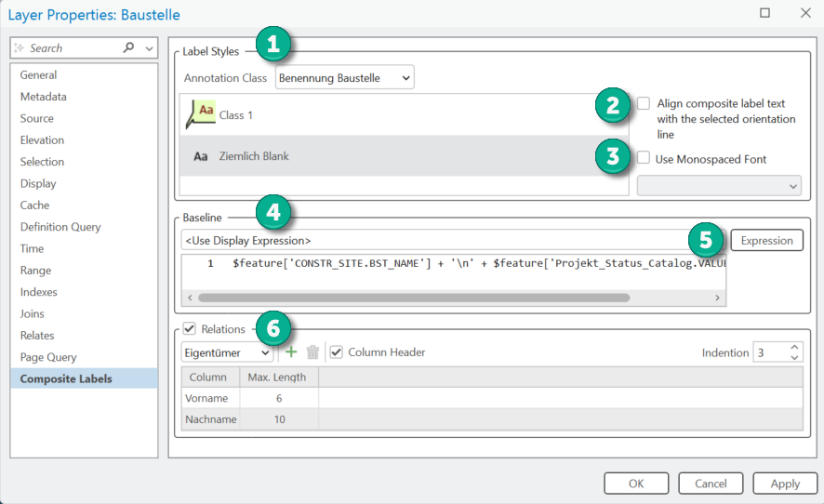Click the Cancel button

(x=711, y=483)
